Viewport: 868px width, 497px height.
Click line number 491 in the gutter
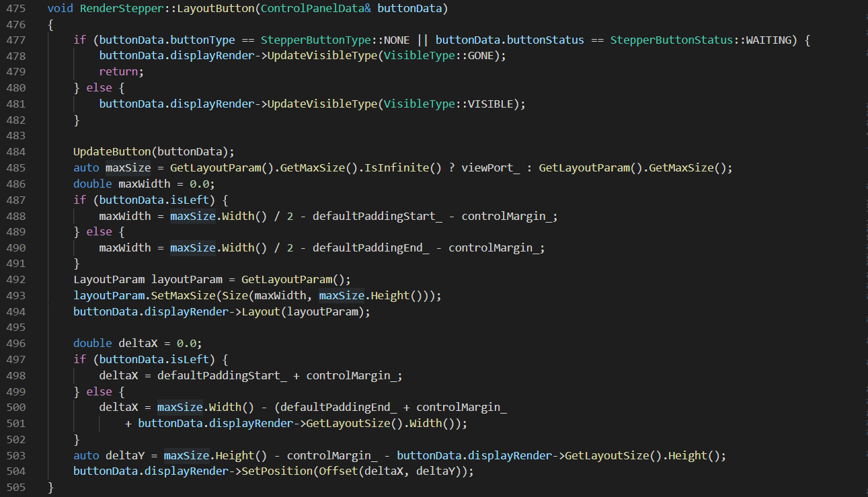point(15,264)
